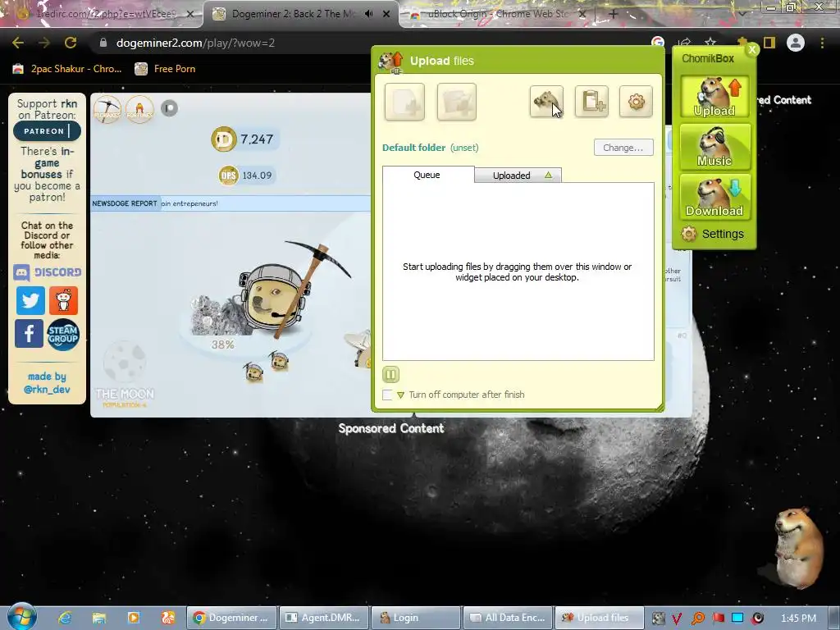Expand the green arrow beside Turn off computer

click(400, 395)
